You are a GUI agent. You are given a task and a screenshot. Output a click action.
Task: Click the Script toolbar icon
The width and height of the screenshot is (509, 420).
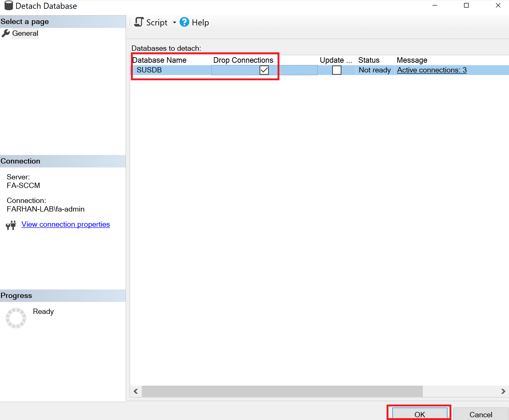139,22
